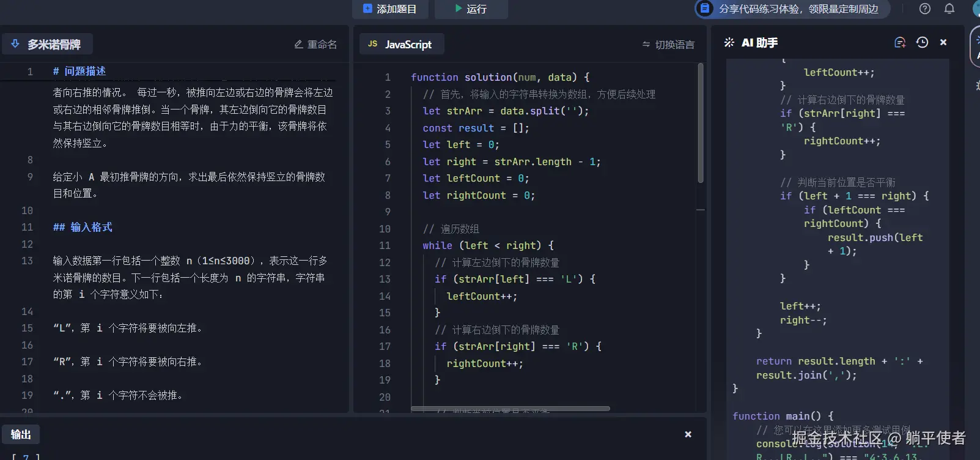
Task: Click the JS badge icon on tab
Action: pyautogui.click(x=373, y=44)
